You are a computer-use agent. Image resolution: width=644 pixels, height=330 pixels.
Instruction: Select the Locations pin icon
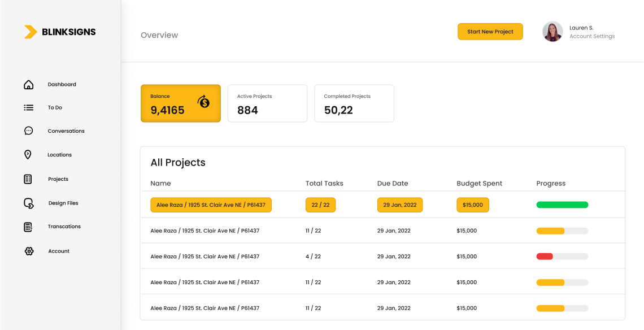28,155
